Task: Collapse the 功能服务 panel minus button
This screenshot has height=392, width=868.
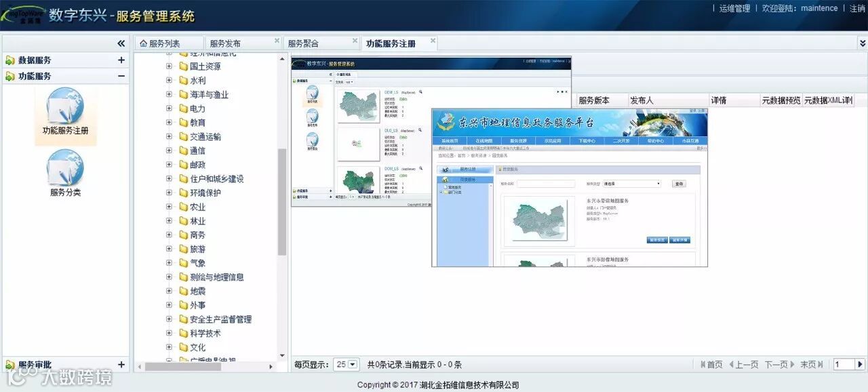Action: point(121,76)
